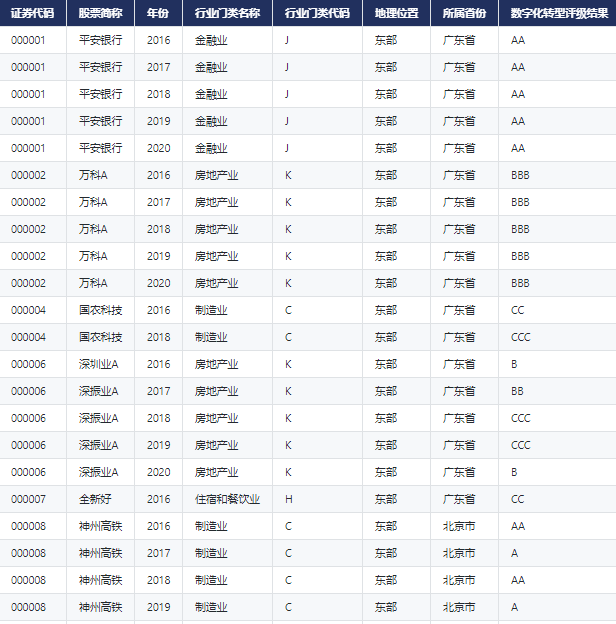Select rating A in 神州高铁 2017 row

pyautogui.click(x=515, y=553)
